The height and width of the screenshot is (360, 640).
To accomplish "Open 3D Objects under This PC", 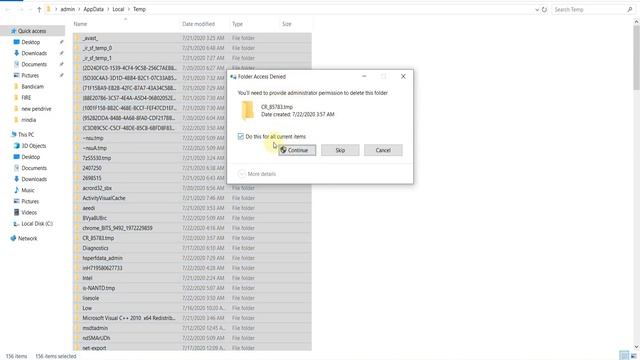I will [33, 146].
